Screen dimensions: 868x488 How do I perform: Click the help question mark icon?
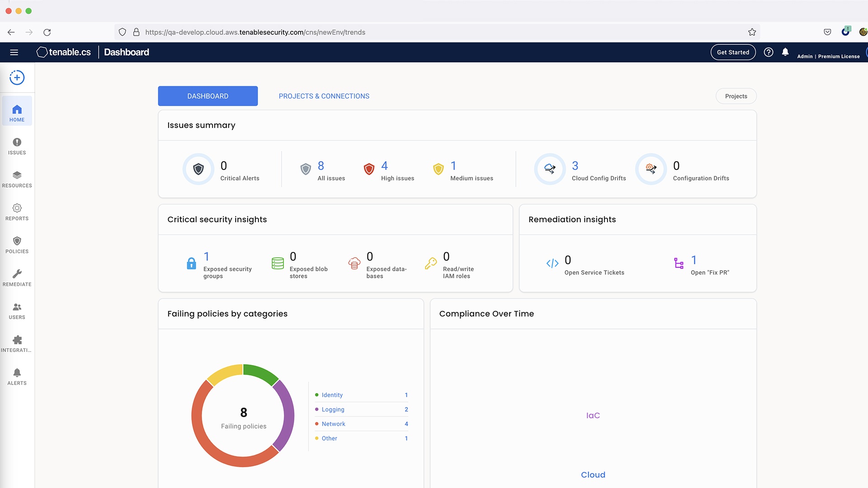769,52
